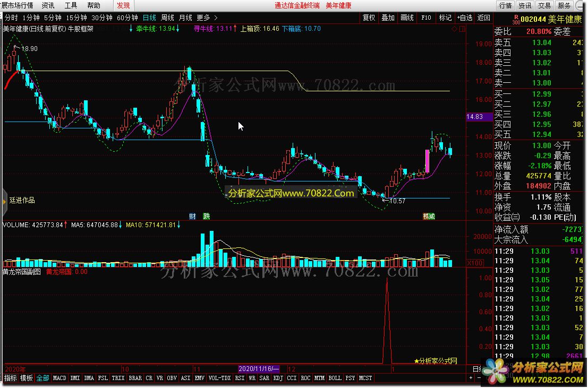Click the split-window square icon beside the diamond
This screenshot has width=588, height=388.
point(462,29)
